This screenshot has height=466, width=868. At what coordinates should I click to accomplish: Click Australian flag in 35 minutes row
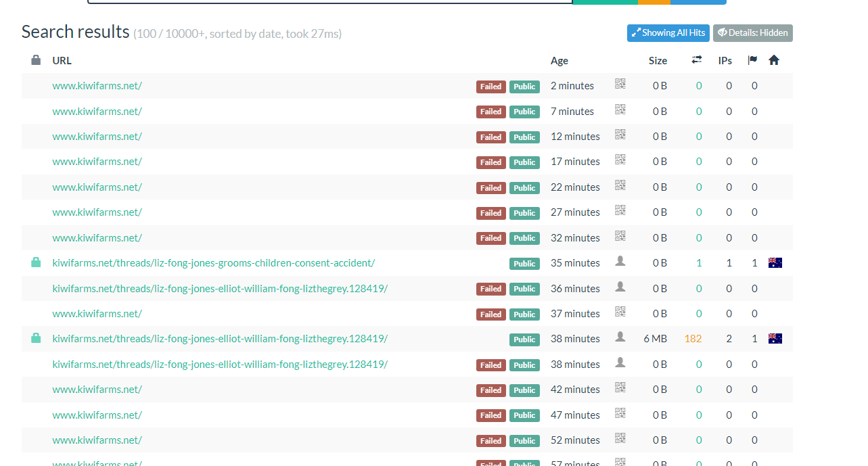[x=775, y=263]
